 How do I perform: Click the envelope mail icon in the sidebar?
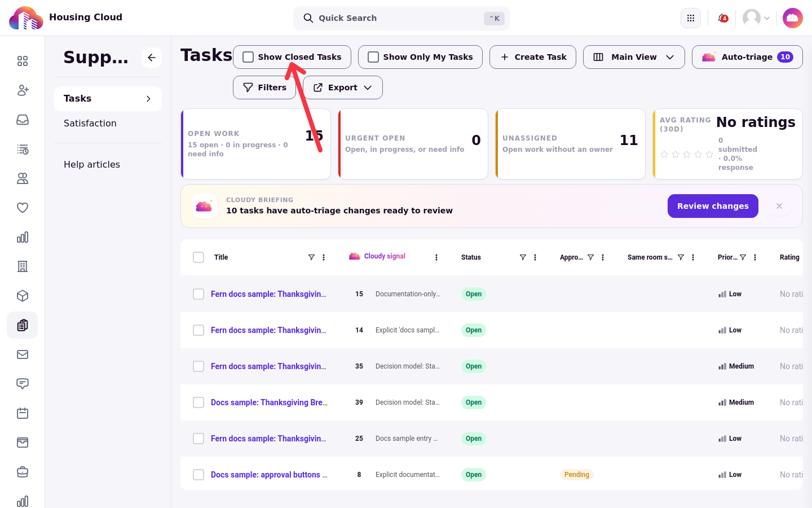pos(23,354)
